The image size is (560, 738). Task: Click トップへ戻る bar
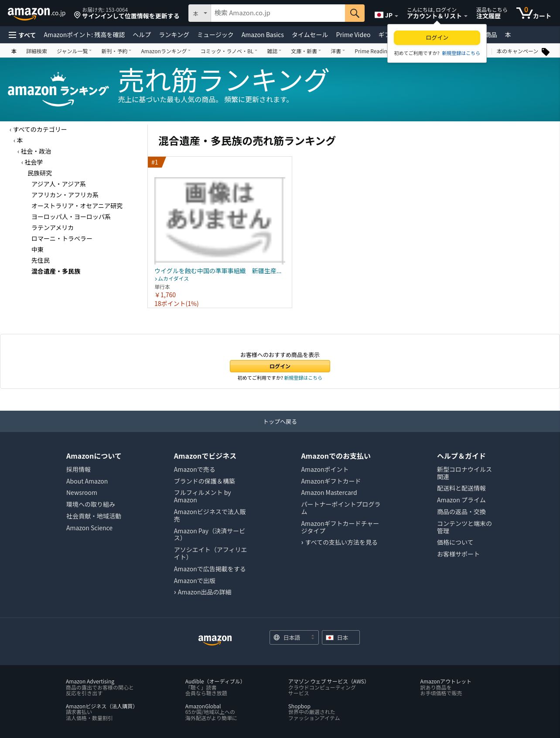pos(280,422)
